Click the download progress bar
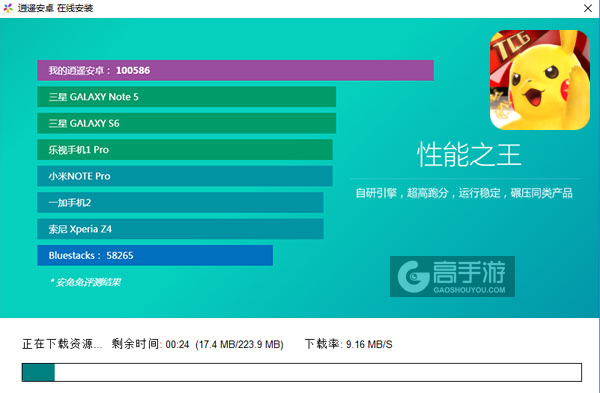The image size is (600, 393). [x=302, y=372]
